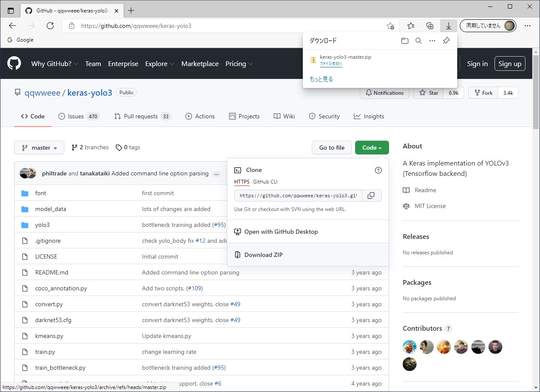
Task: Open browser collections icon
Action: click(430, 26)
